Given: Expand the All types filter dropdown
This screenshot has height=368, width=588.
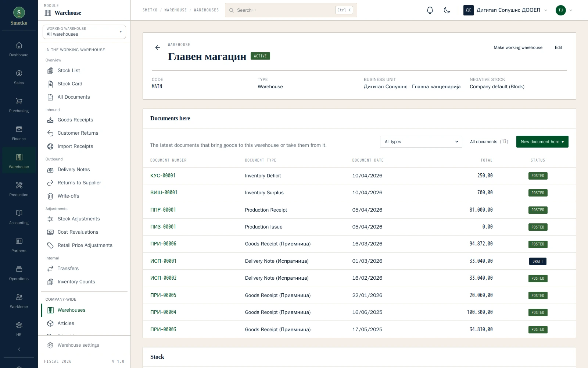Looking at the screenshot, I should 421,142.
